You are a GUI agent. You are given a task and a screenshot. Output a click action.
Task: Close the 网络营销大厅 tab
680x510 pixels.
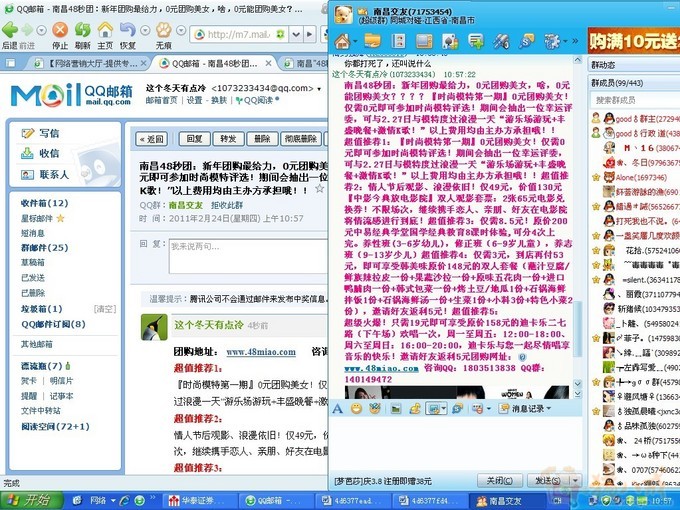click(x=144, y=63)
